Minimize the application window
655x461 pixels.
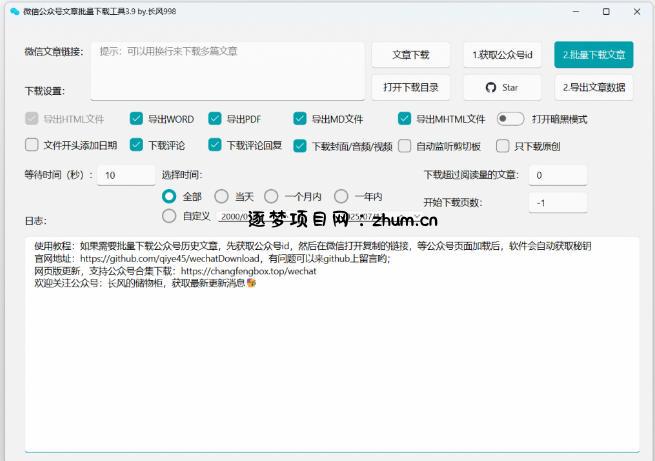coord(576,12)
